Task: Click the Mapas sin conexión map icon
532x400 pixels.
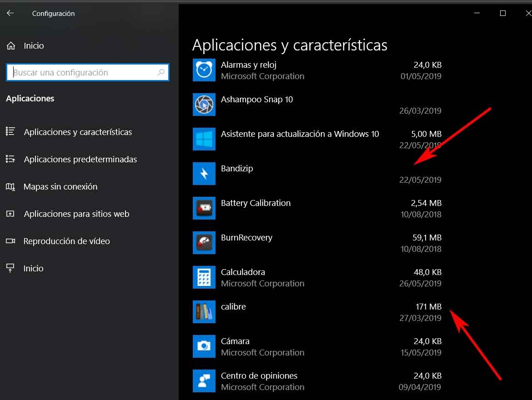Action: pyautogui.click(x=10, y=186)
